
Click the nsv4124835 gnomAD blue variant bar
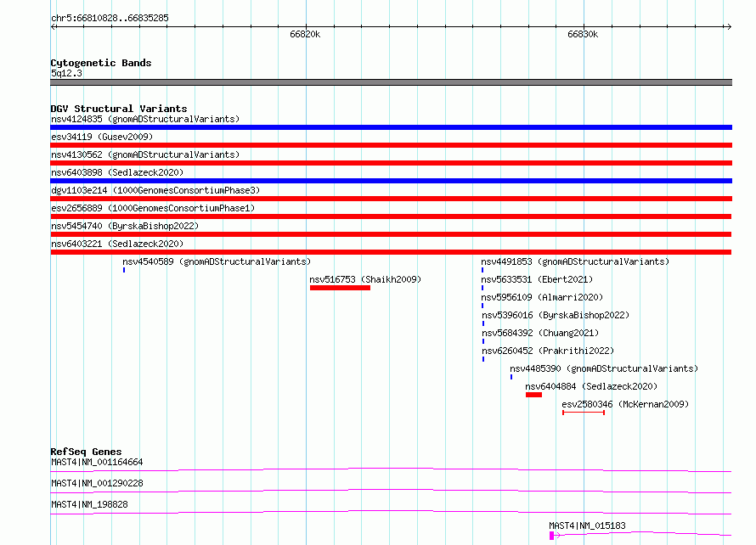coord(391,127)
